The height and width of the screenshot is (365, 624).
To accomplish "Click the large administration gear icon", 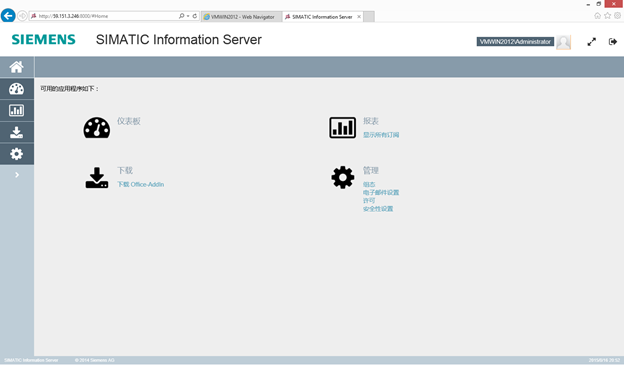I will pyautogui.click(x=343, y=177).
